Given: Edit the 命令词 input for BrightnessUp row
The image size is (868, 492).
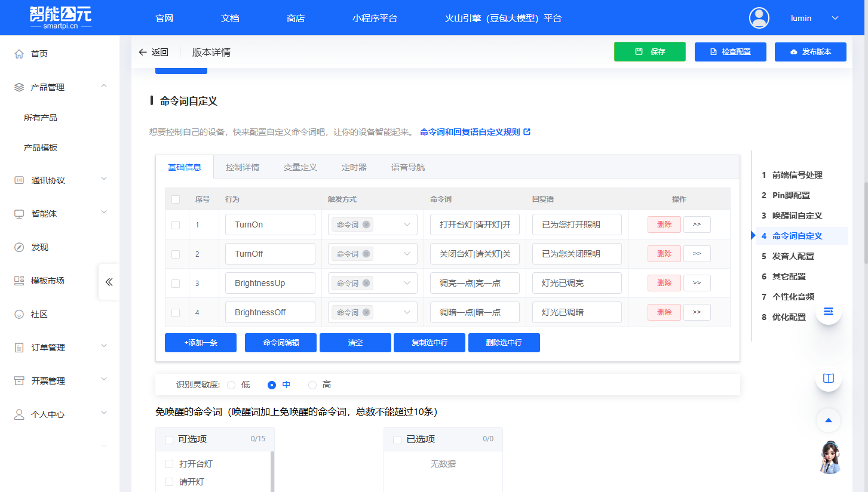Looking at the screenshot, I should pyautogui.click(x=474, y=282).
